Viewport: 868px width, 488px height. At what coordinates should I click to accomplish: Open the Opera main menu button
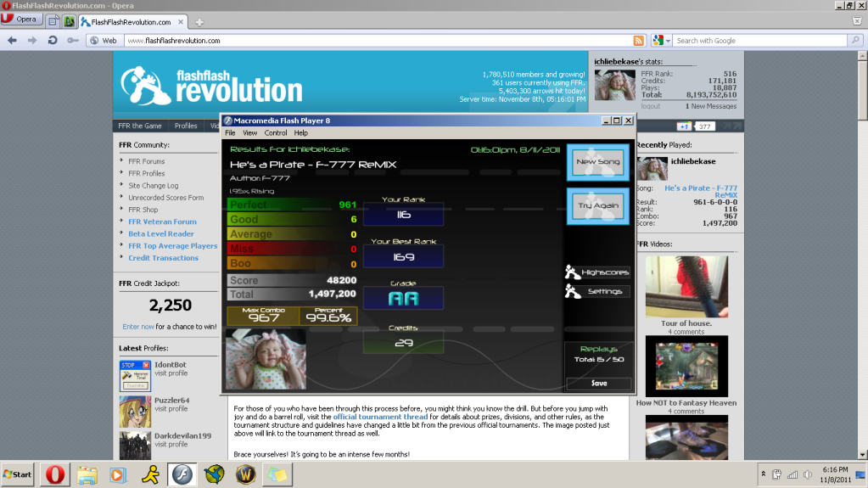pos(22,20)
